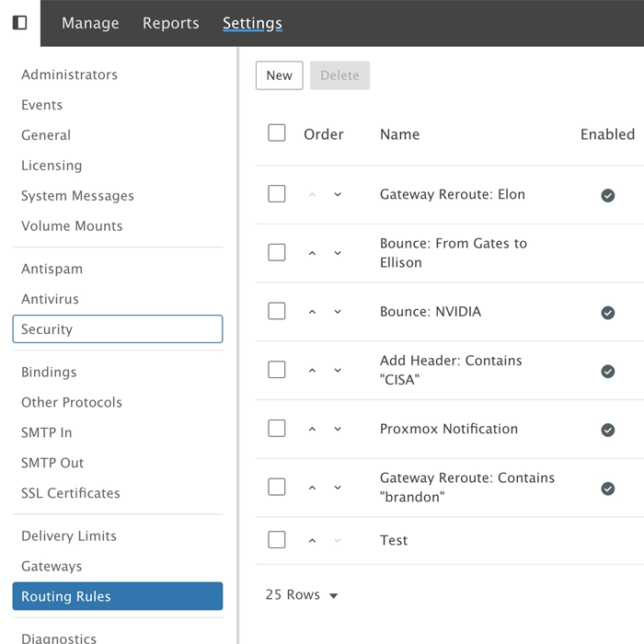Move Bounce: NVIDIA rule up

click(312, 312)
